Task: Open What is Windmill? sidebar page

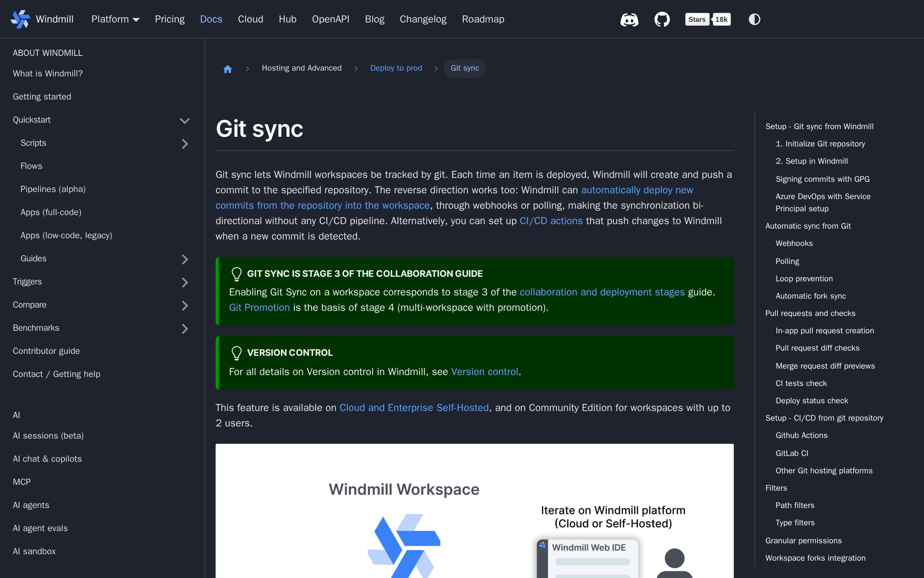Action: (48, 74)
